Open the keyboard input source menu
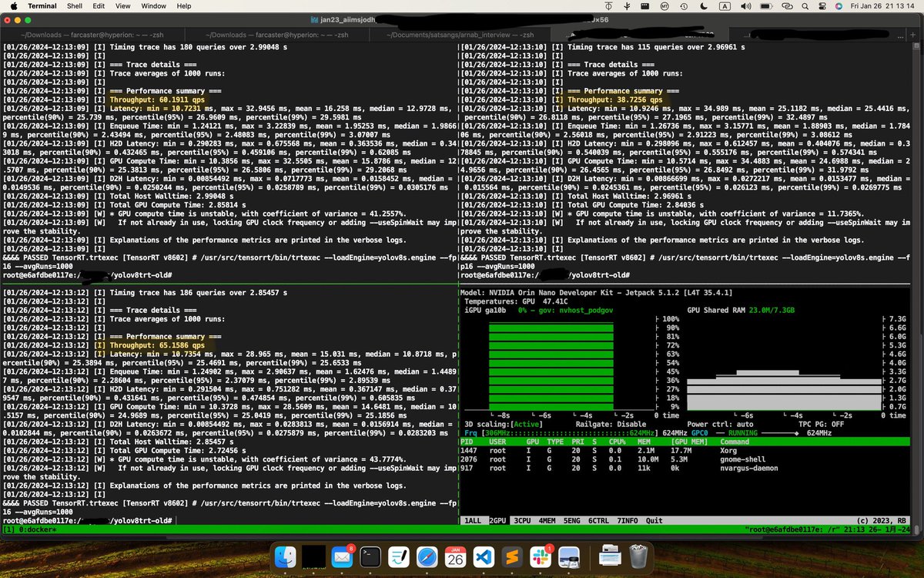Image resolution: width=924 pixels, height=578 pixels. click(725, 5)
